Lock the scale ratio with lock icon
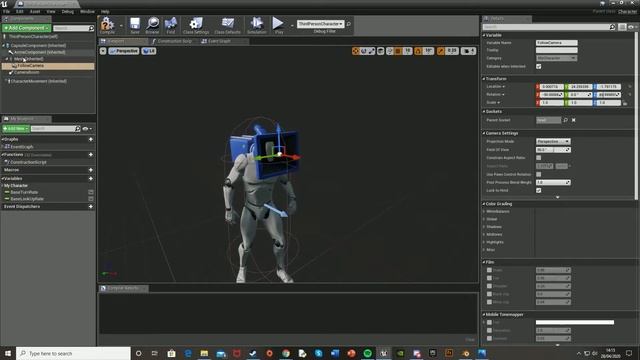 (x=625, y=103)
